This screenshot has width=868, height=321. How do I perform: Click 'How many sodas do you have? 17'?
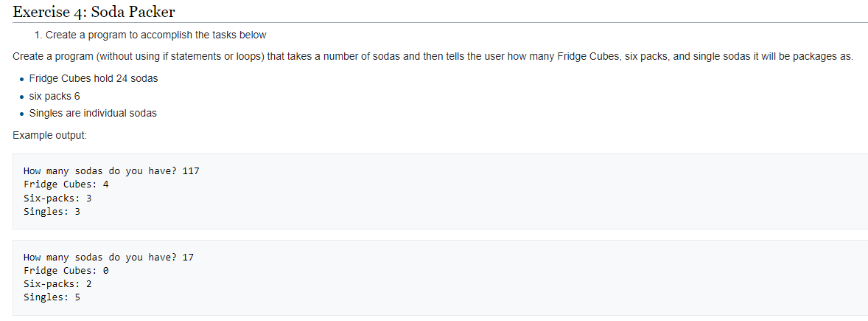point(109,258)
